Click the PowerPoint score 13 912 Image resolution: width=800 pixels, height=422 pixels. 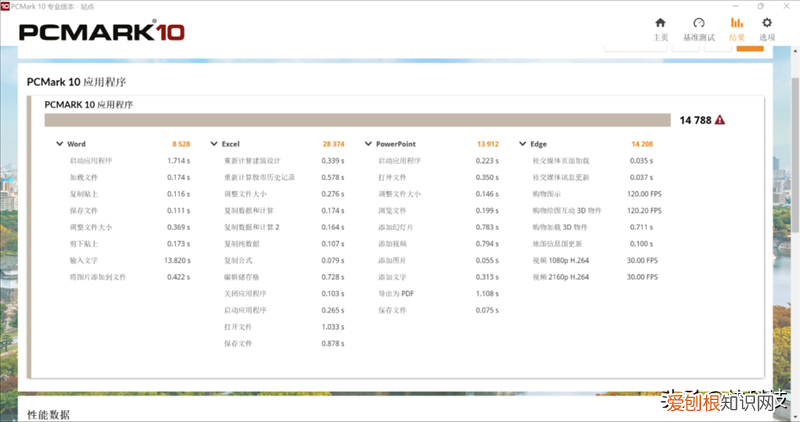487,144
